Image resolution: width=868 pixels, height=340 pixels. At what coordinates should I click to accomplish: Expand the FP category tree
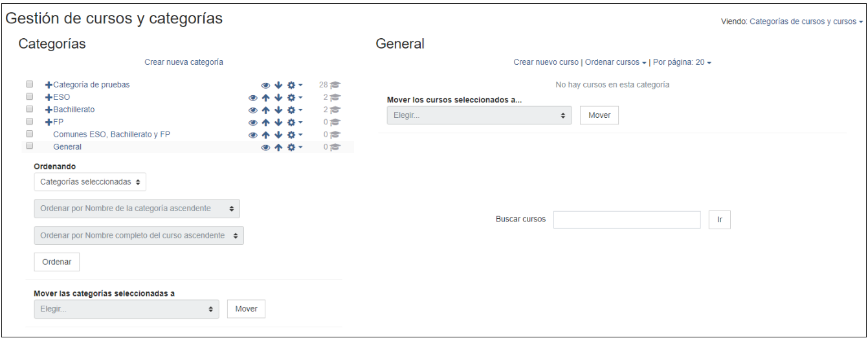(x=49, y=122)
